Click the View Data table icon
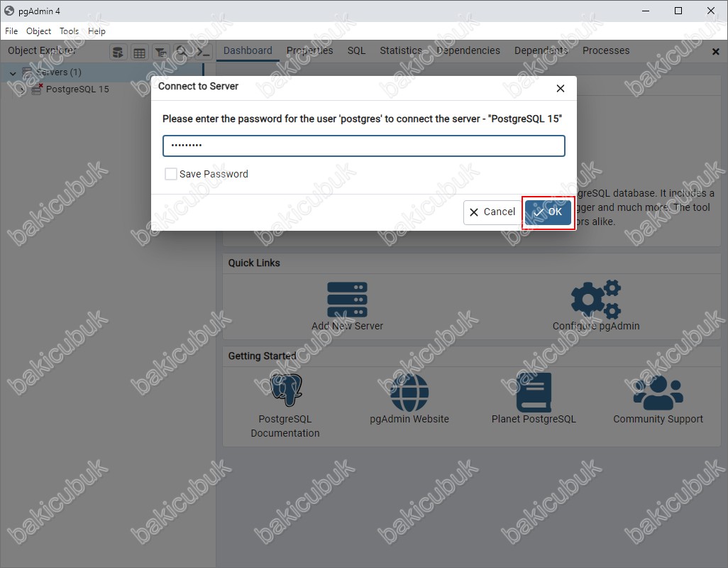Screen dimensions: 728x568 pos(139,53)
